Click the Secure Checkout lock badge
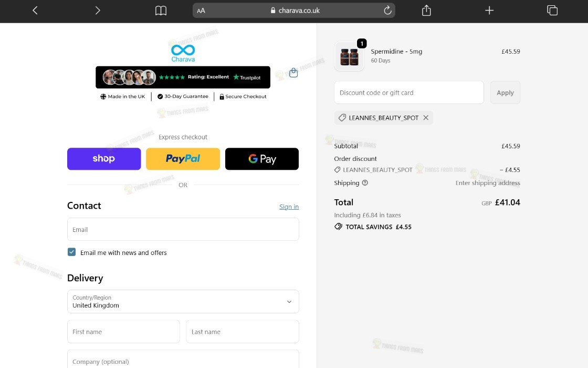This screenshot has height=368, width=588. pyautogui.click(x=243, y=97)
